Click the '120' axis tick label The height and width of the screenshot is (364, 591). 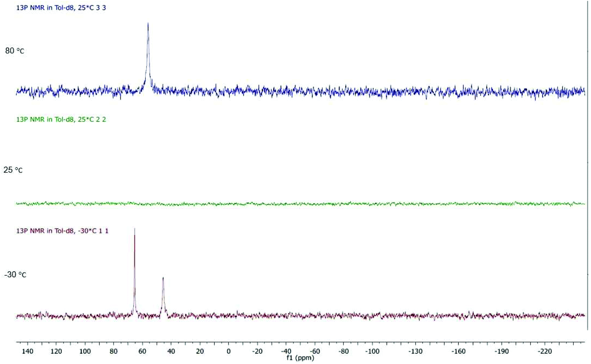tap(56, 351)
